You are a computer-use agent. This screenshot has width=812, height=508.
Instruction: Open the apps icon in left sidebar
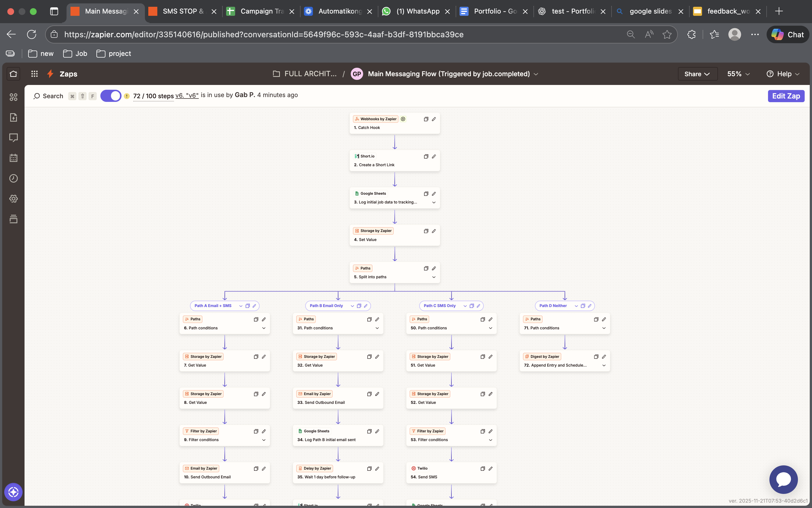14,97
